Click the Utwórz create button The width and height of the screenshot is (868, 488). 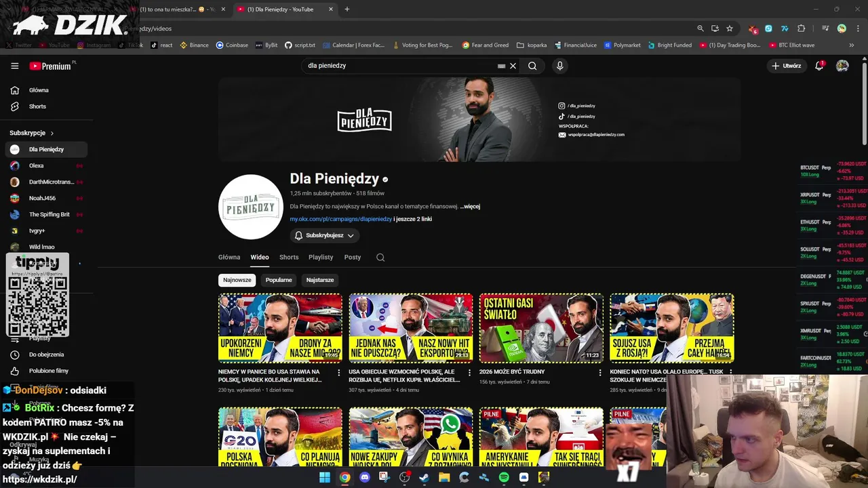click(787, 66)
